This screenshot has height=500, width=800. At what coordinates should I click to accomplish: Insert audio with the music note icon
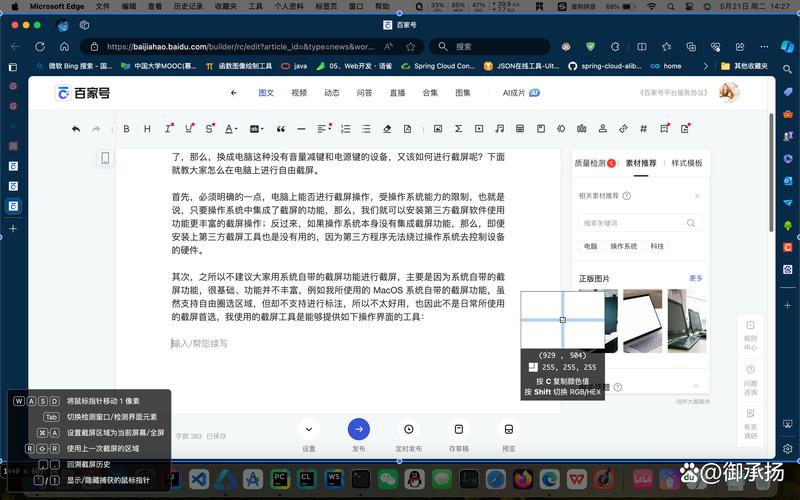[499, 129]
